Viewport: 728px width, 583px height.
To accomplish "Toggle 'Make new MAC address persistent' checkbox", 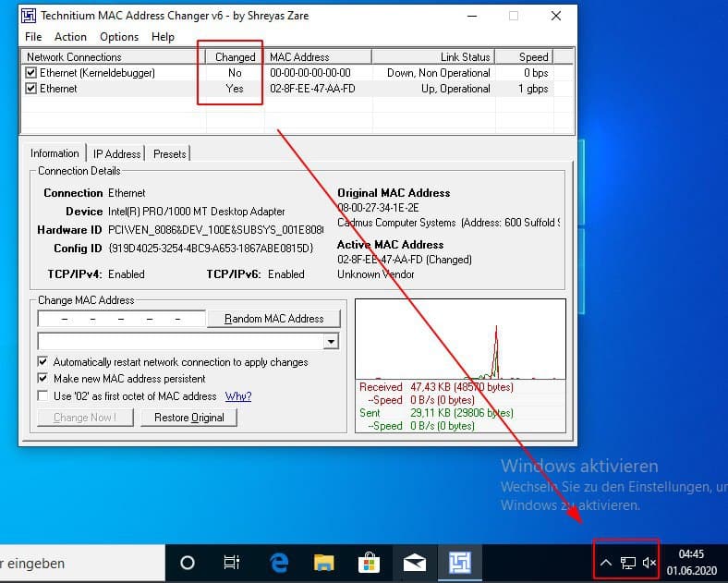I will (x=43, y=379).
